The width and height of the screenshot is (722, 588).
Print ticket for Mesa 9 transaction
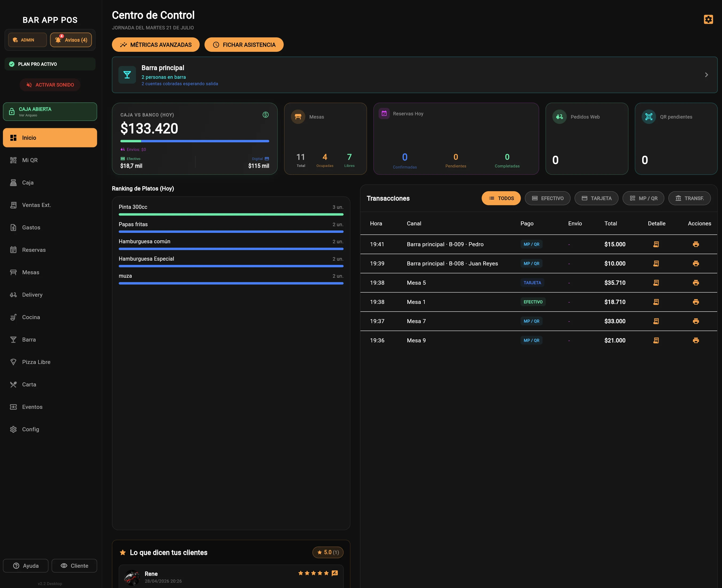click(696, 340)
